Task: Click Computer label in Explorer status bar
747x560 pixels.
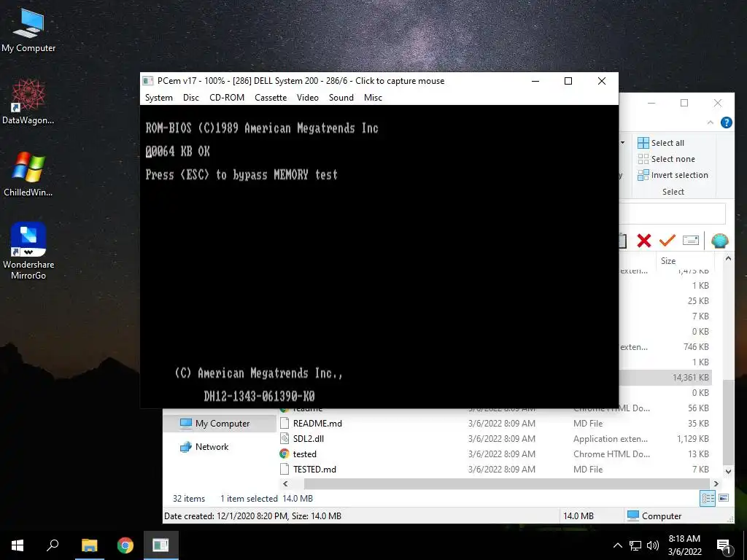Action: coord(661,516)
